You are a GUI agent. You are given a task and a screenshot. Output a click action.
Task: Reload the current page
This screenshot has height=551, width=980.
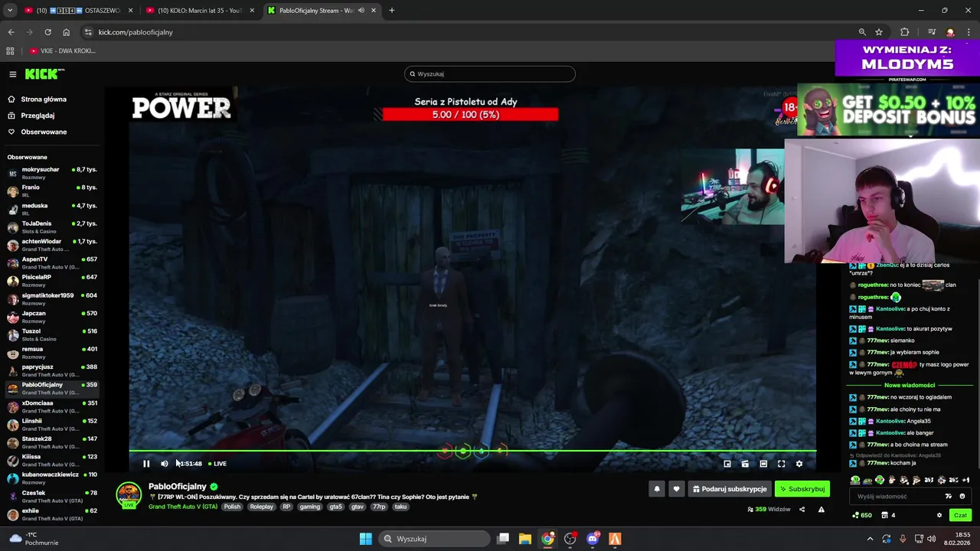tap(47, 32)
